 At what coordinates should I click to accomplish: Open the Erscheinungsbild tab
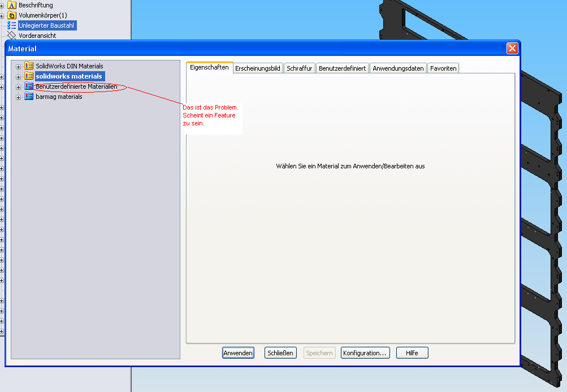257,68
